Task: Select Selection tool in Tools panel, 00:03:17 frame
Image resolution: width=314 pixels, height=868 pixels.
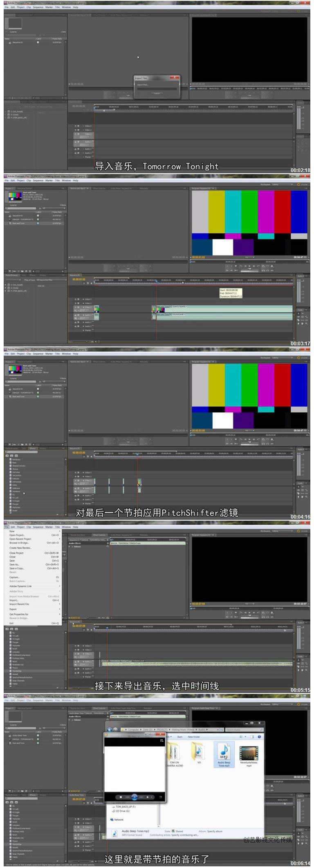Action: (299, 313)
